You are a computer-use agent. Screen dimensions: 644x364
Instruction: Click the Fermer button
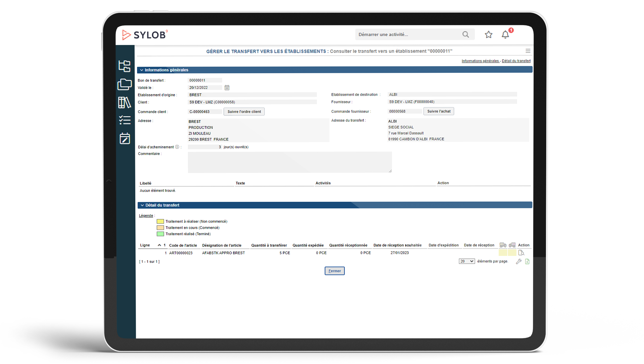tap(334, 271)
